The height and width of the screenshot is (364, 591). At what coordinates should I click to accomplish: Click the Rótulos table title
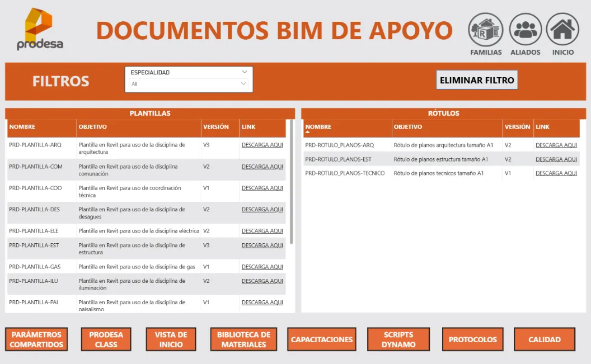443,114
